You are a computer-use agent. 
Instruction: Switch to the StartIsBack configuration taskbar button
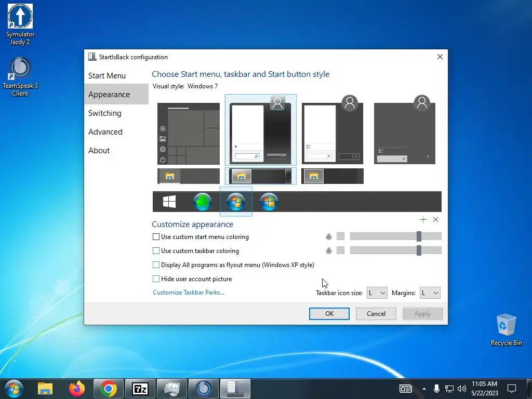(235, 389)
